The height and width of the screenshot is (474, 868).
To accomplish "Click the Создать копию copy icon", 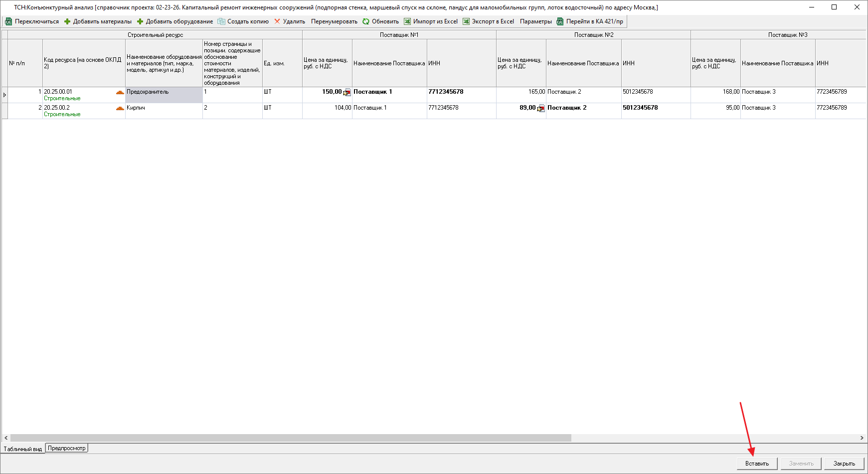I will coord(221,21).
